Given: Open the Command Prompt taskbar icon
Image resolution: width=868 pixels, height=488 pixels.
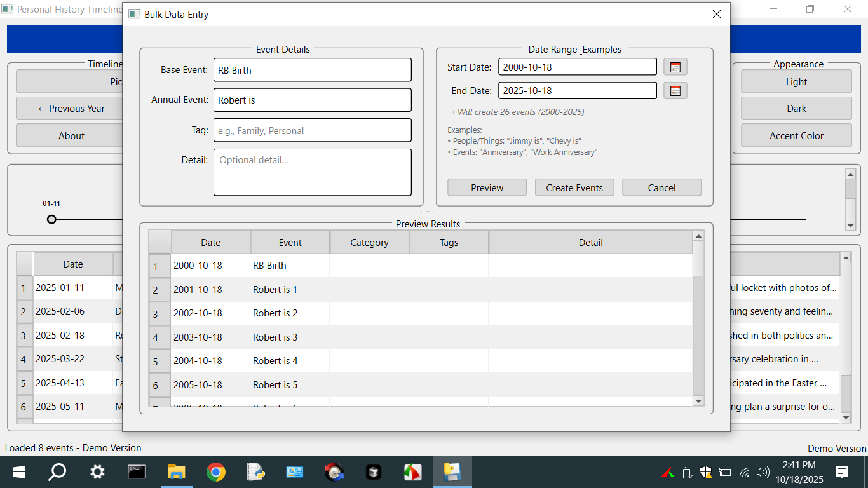Looking at the screenshot, I should 137,472.
